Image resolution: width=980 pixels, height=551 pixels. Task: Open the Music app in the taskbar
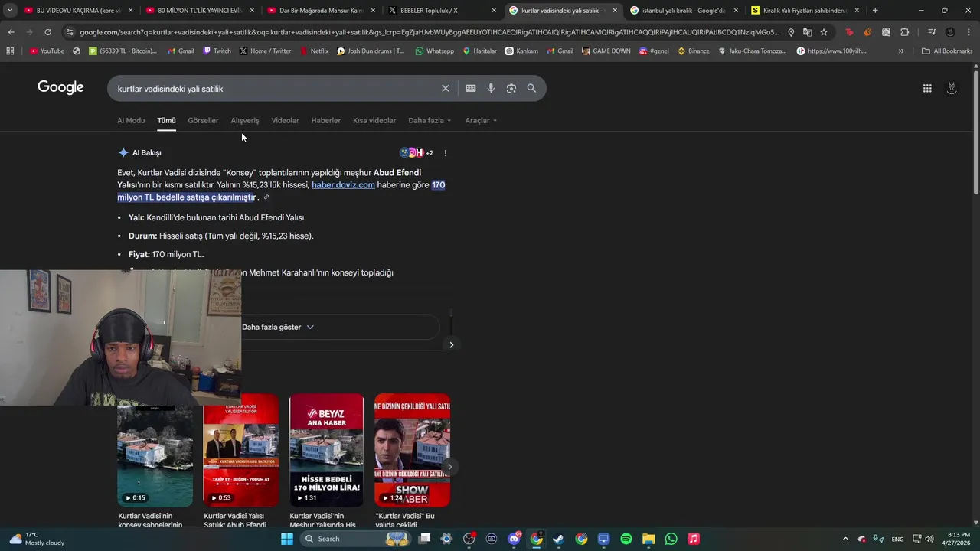693,539
